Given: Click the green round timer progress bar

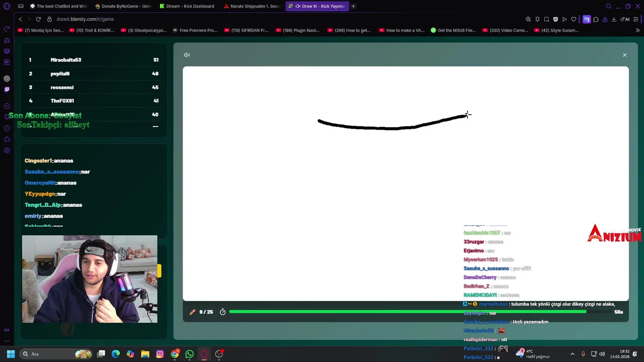Looking at the screenshot, I should [x=408, y=312].
